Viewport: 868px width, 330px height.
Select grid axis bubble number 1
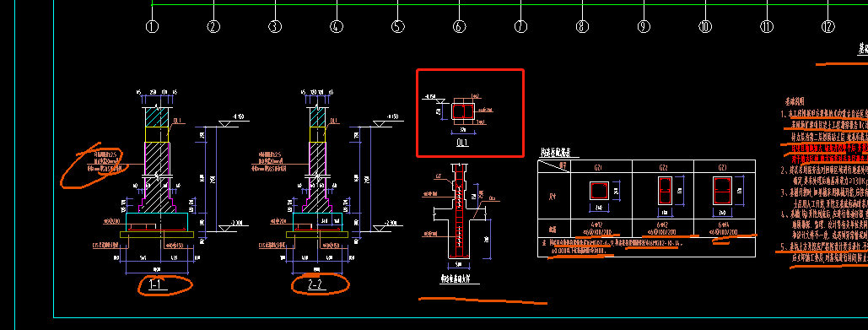pyautogui.click(x=152, y=26)
